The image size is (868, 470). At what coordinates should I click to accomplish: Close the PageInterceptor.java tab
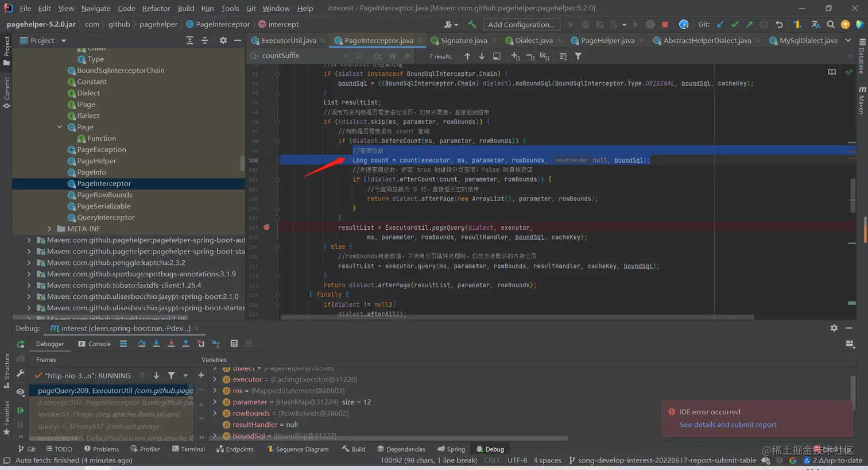click(419, 40)
